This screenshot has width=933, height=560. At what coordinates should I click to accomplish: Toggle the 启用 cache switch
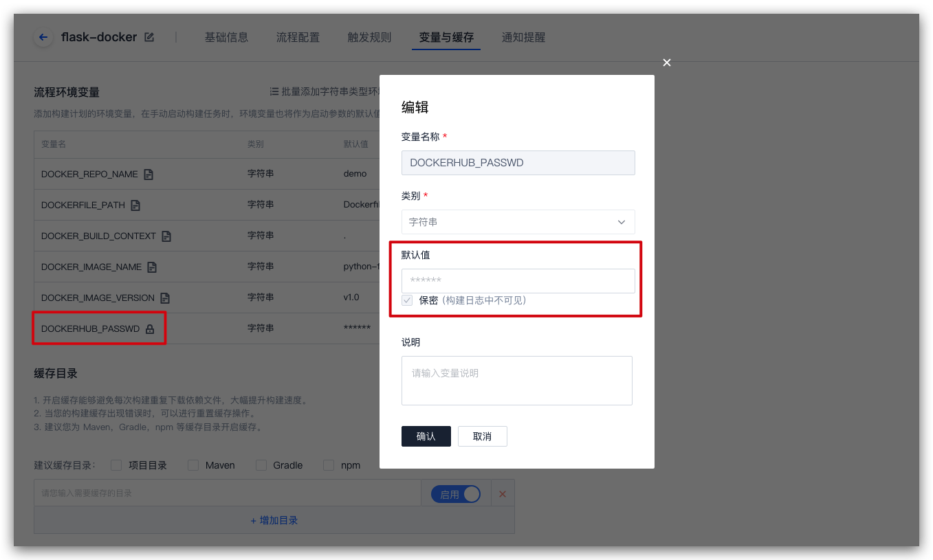(x=456, y=494)
